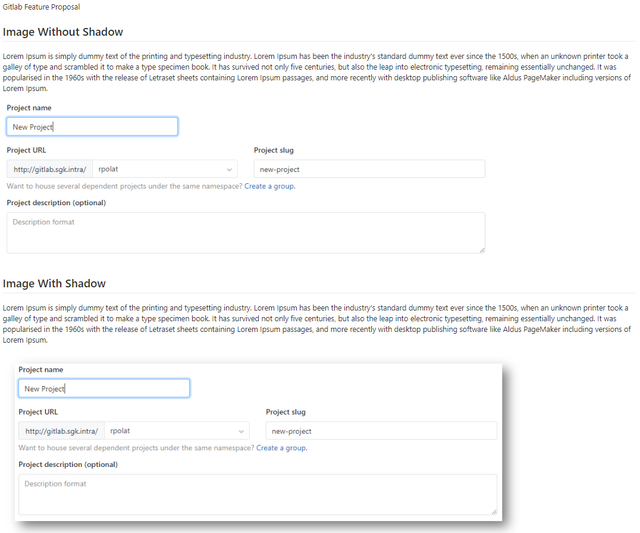Screen dimensions: 640x533
Task: Select the 'Image With Shadow' heading
Action: [x=54, y=284]
